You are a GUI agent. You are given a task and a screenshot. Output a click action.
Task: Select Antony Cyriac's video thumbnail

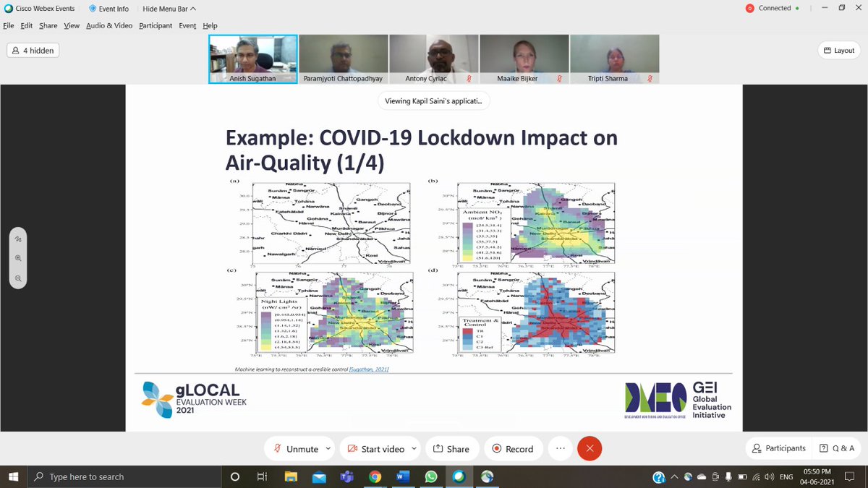coord(433,59)
